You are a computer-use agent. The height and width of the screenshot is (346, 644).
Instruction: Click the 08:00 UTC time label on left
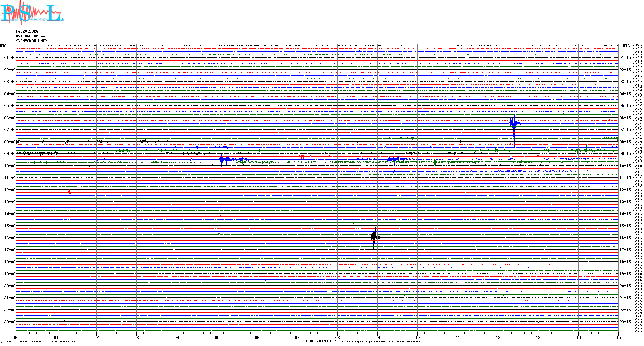pos(10,142)
